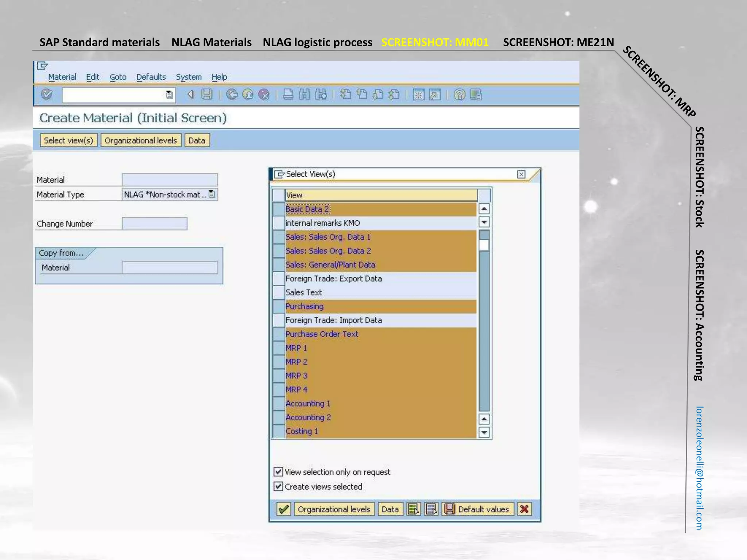Open the Goto menu

pyautogui.click(x=118, y=77)
